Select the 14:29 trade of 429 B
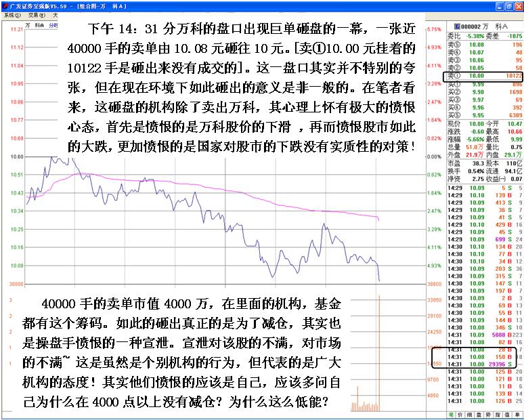The image size is (524, 420). (x=485, y=224)
